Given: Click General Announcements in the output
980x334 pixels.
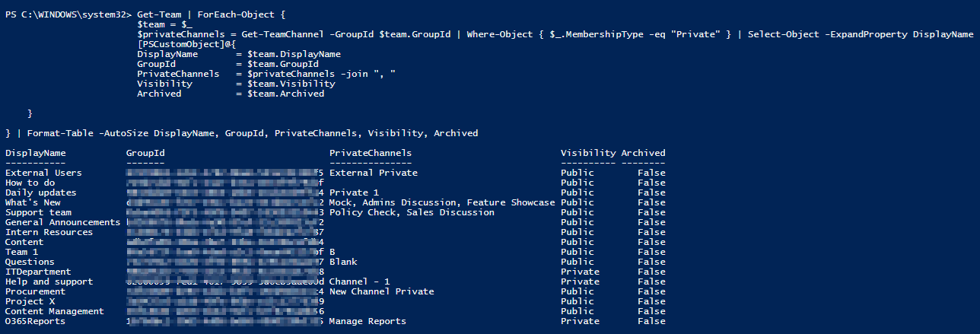Looking at the screenshot, I should pos(63,222).
